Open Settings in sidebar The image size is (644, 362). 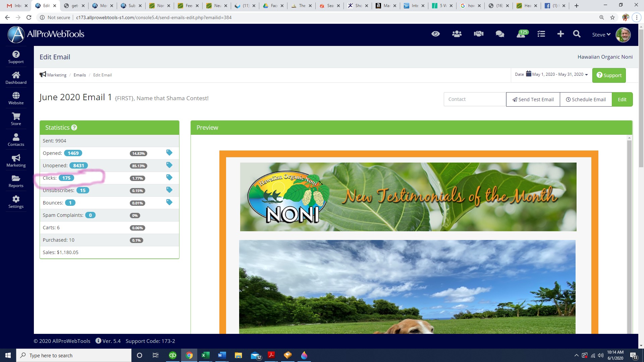tap(16, 202)
